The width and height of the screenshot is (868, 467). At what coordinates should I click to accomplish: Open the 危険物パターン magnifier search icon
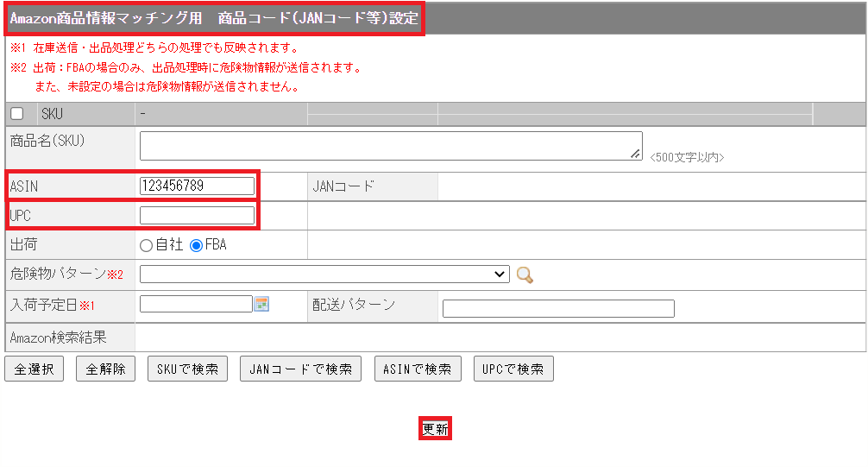click(525, 275)
